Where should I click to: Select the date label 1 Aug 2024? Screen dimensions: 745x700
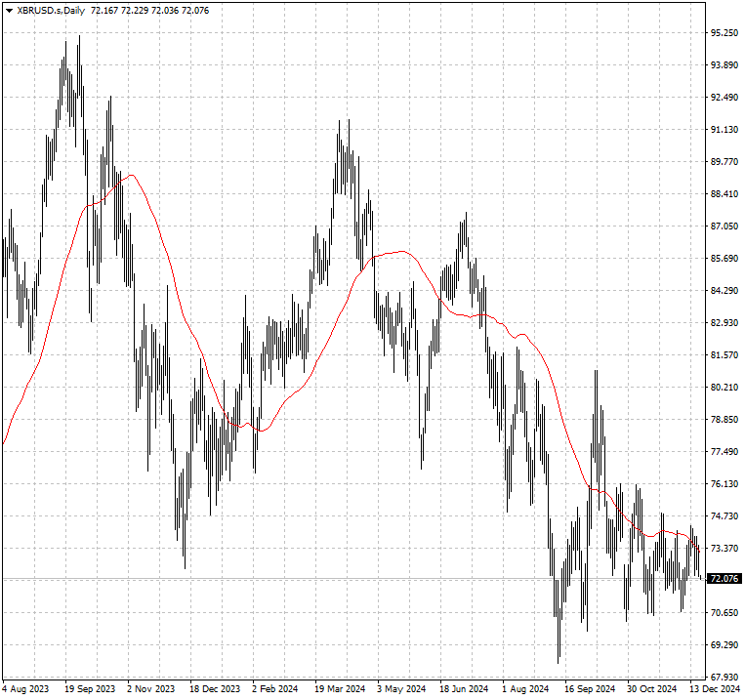coord(525,688)
